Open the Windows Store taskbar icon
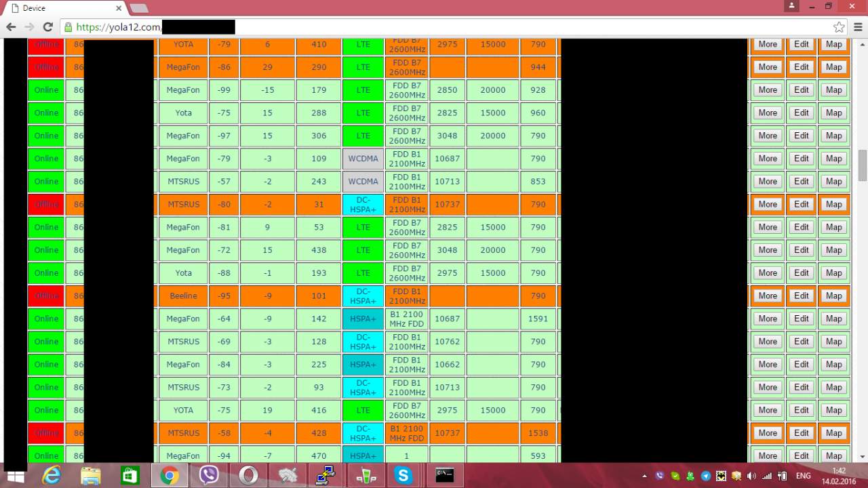This screenshot has width=868, height=488. click(130, 476)
